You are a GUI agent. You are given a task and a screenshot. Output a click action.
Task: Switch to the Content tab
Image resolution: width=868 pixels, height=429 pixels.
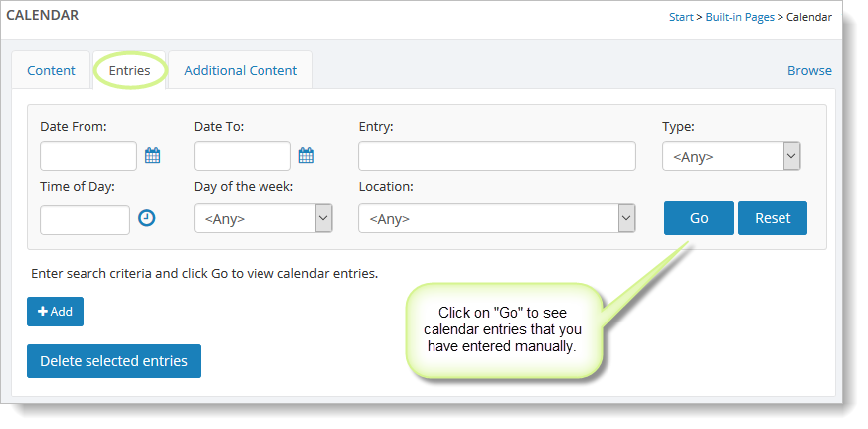point(51,70)
